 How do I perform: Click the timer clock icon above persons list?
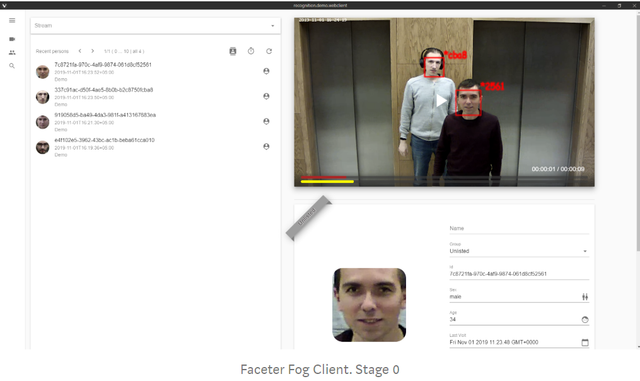[x=251, y=51]
